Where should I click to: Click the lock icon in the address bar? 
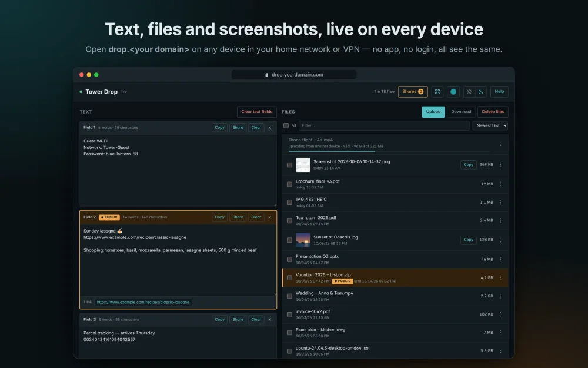point(266,75)
